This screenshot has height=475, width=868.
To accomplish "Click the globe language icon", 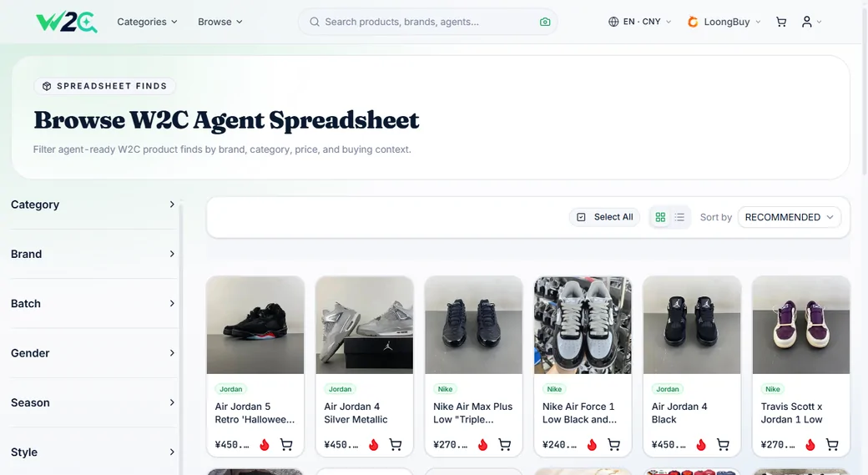I will (613, 22).
